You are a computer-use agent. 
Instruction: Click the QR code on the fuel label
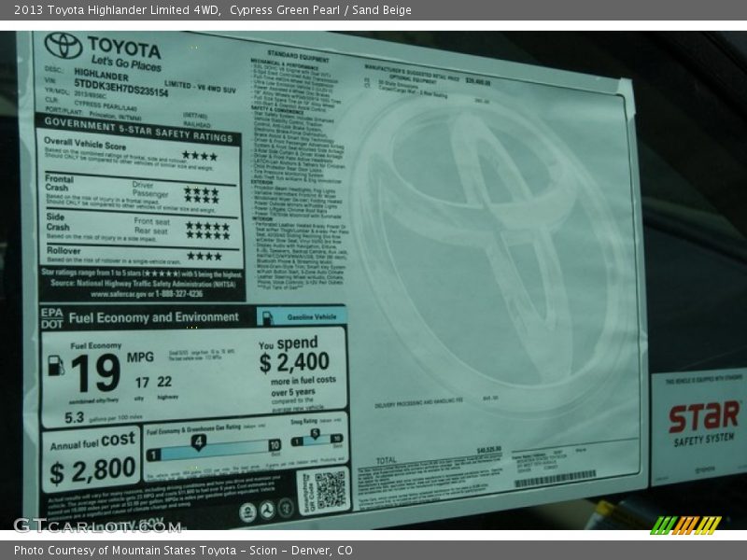point(331,490)
